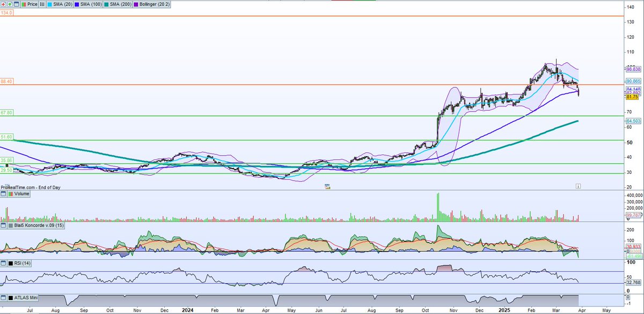Click the 88.40 horizontal line label

6,81
